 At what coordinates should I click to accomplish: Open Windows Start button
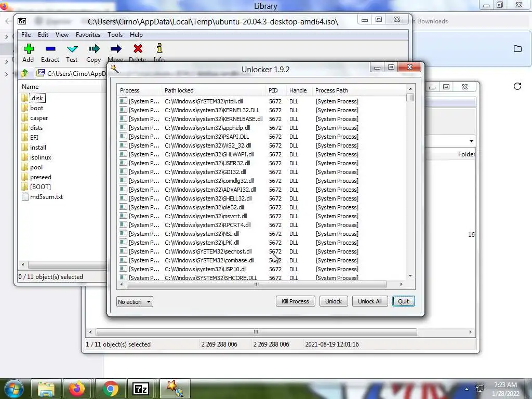pyautogui.click(x=14, y=389)
